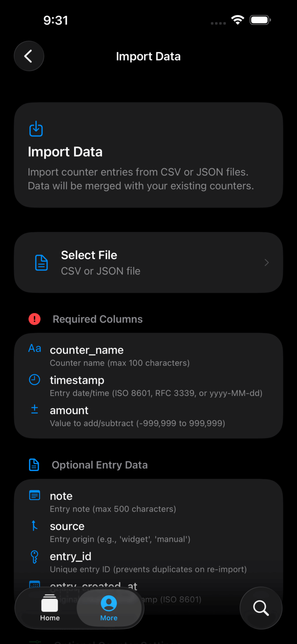Click the red Required Columns warning icon
297x644 pixels.
(x=35, y=319)
